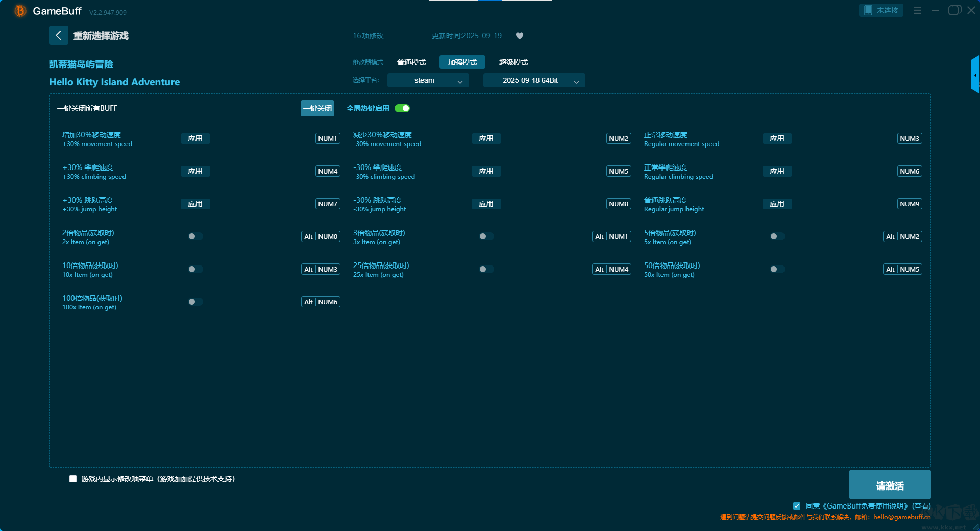Apply the -30% jump height cheat
This screenshot has width=980, height=531.
pos(486,204)
